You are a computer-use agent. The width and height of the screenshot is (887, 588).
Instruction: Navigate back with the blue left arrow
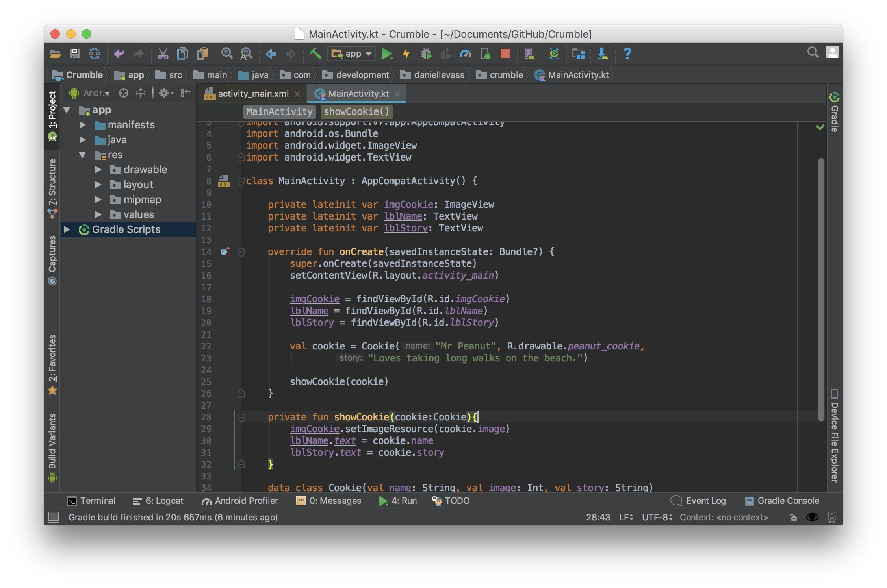point(271,54)
